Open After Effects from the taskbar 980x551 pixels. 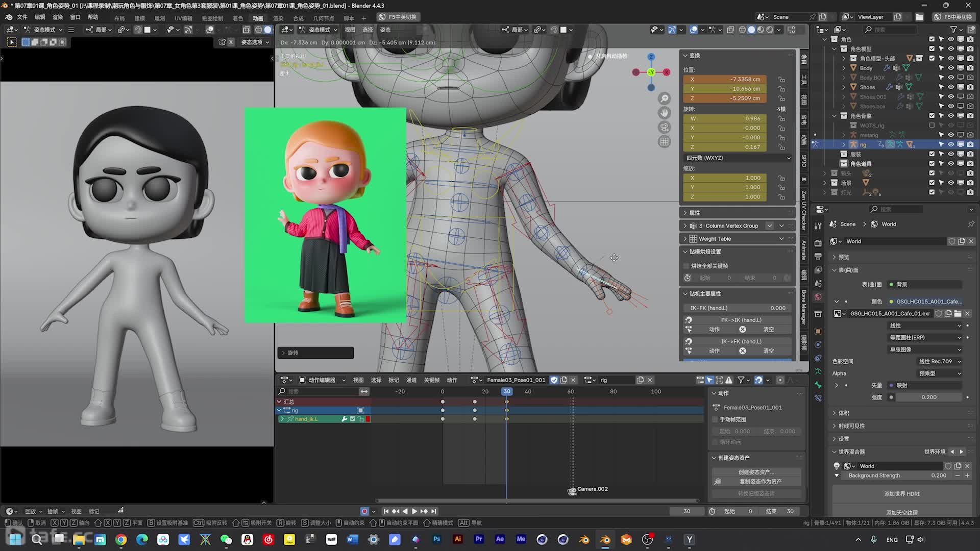[500, 539]
